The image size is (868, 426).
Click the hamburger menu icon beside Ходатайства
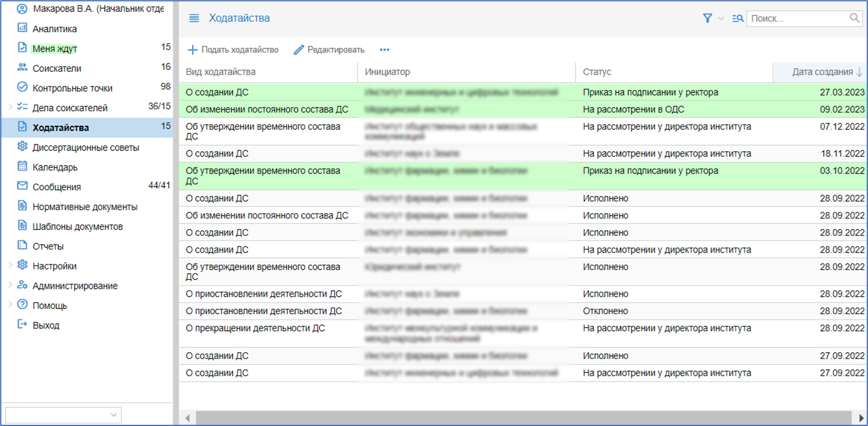(x=194, y=19)
